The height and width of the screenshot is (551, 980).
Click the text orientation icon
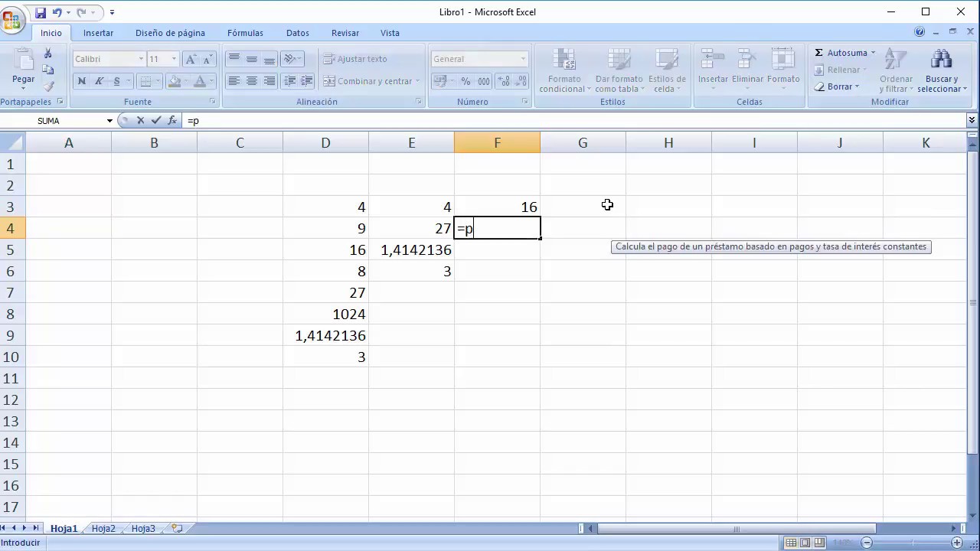point(289,59)
